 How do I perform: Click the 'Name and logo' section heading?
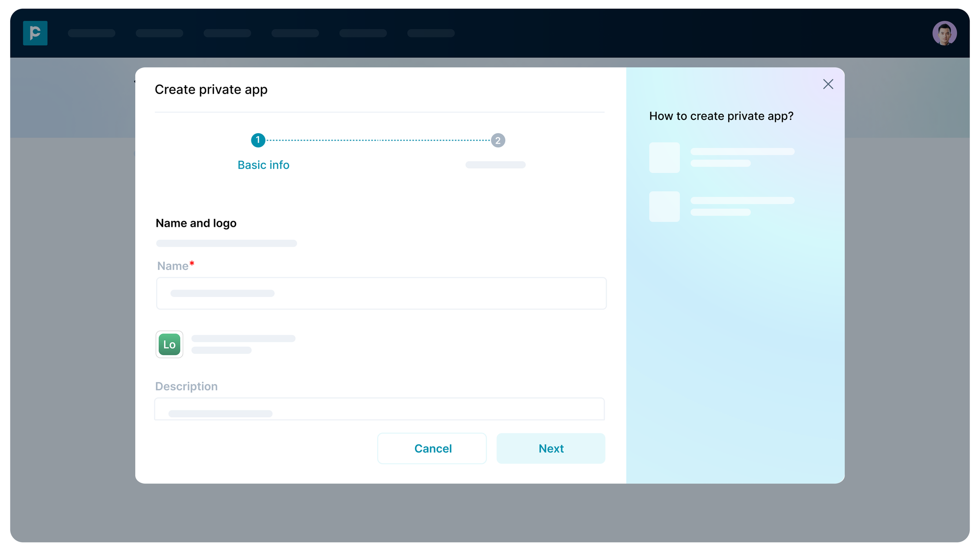click(196, 223)
